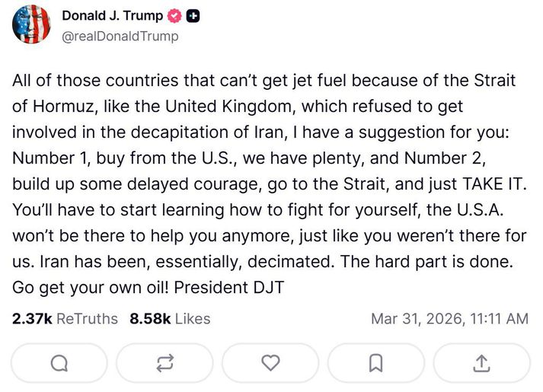View the 2.37k ReTruths list
Viewport: 543px width, 392px height.
pyautogui.click(x=65, y=319)
